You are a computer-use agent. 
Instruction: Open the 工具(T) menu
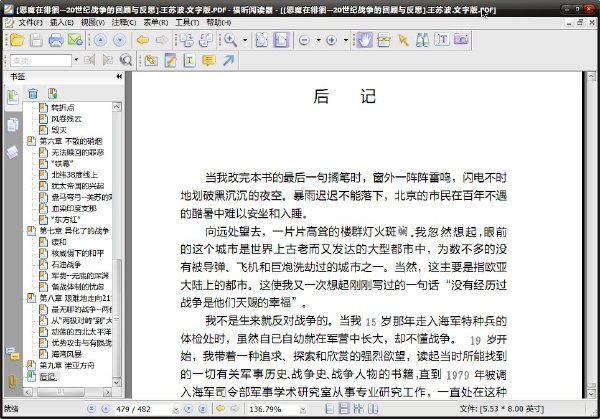[187, 23]
